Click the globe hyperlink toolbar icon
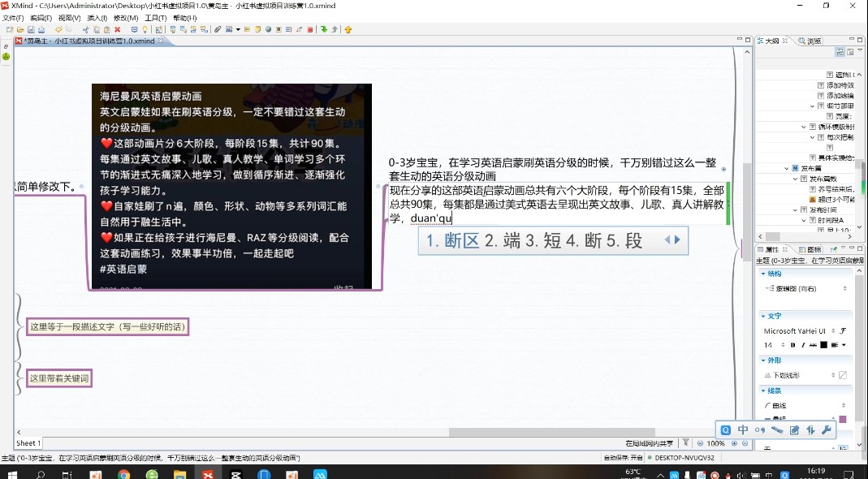Screen dimensions: 868x479 [269, 30]
